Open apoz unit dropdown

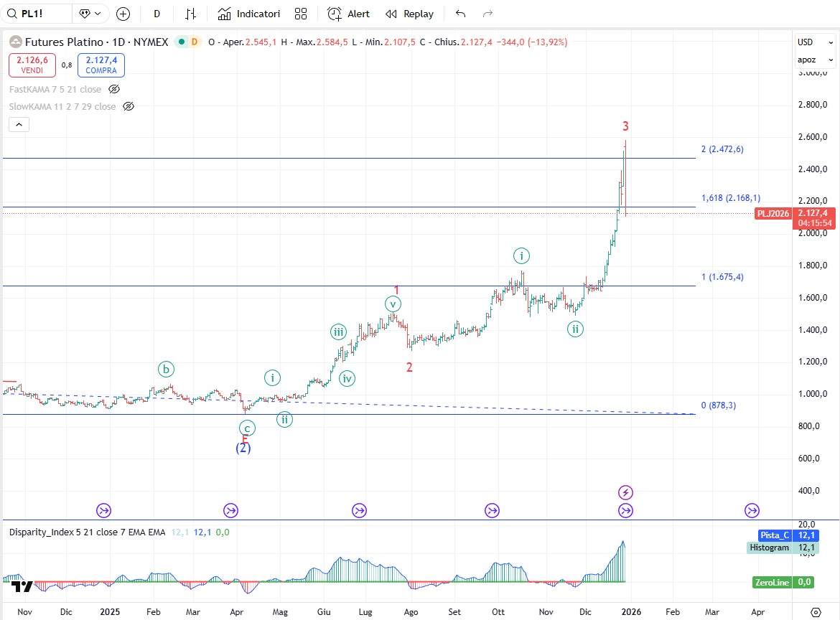point(816,60)
